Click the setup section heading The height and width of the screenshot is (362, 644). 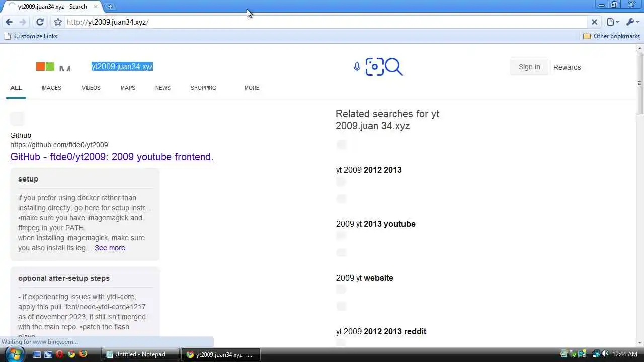point(28,179)
